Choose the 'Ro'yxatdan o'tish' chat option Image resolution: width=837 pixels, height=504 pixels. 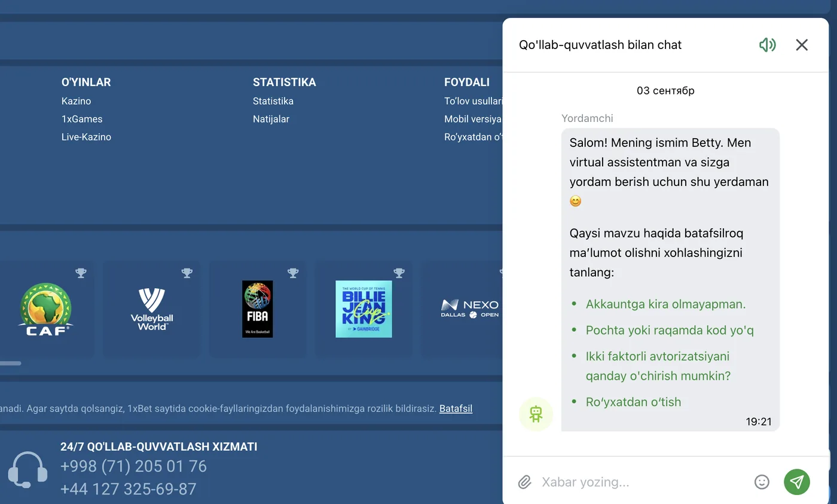tap(634, 402)
